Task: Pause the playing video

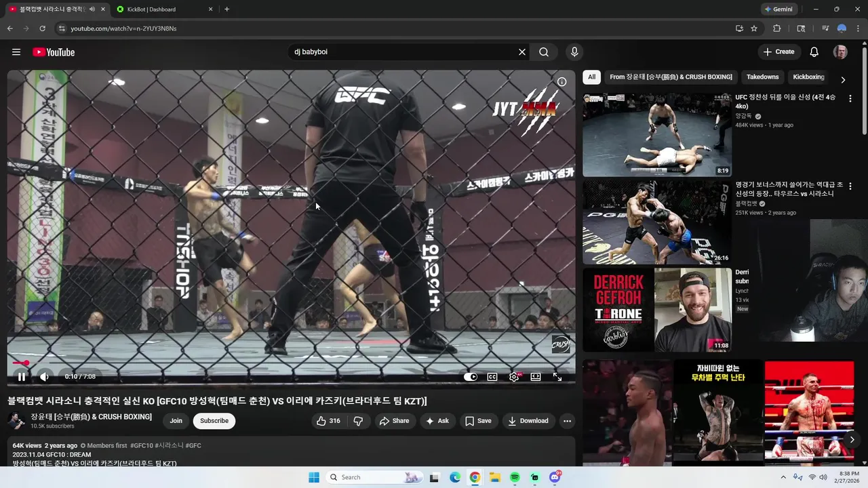Action: point(21,377)
